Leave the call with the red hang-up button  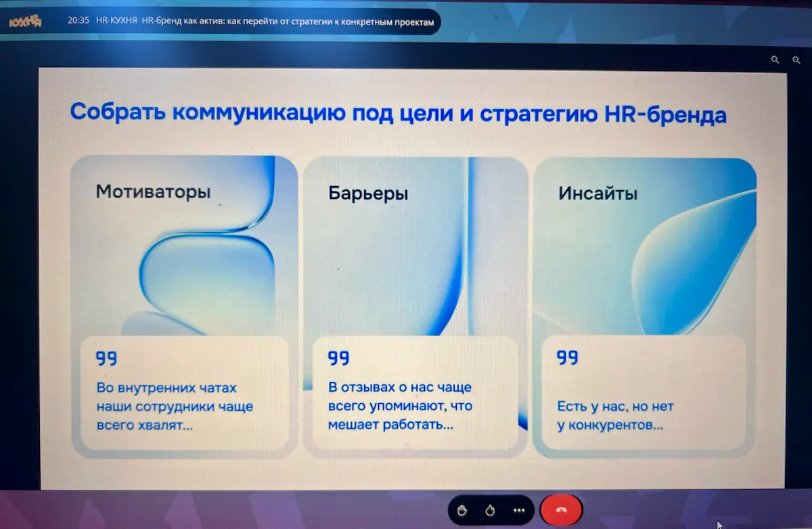561,511
